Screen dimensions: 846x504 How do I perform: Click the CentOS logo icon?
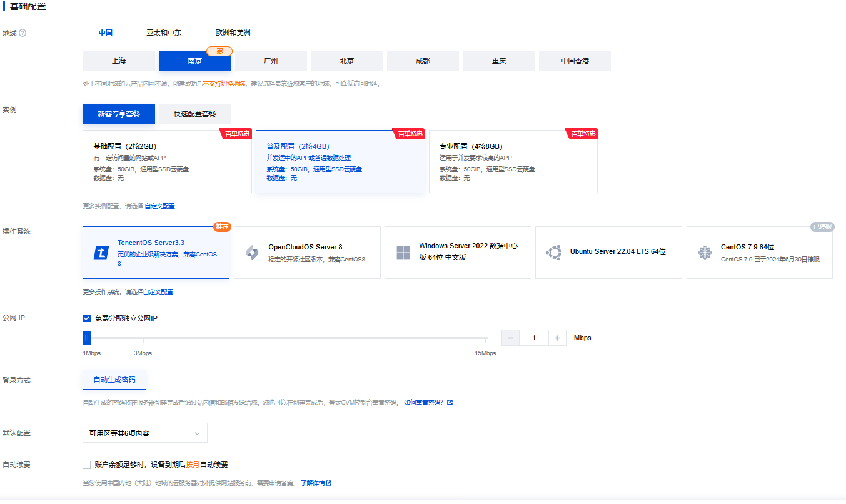pyautogui.click(x=705, y=253)
